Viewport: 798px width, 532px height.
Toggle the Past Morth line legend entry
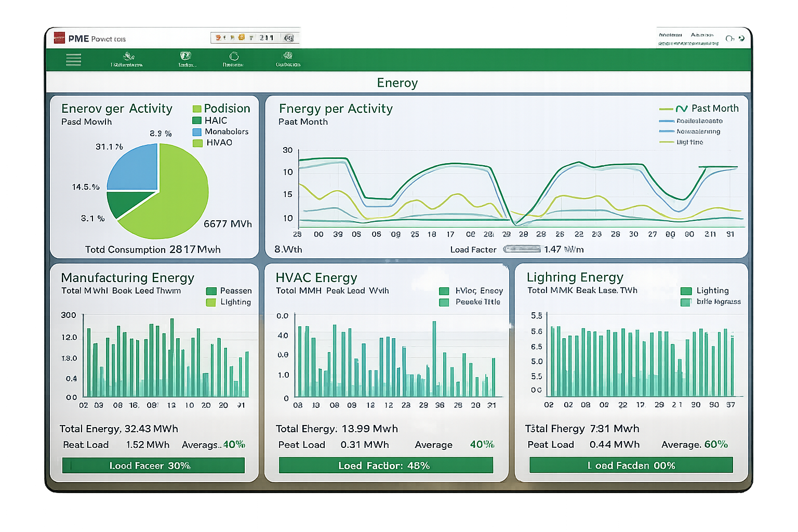click(x=699, y=109)
